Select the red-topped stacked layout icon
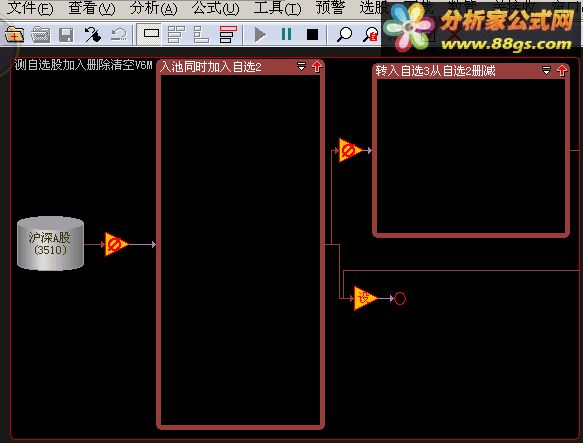This screenshot has width=583, height=443. pyautogui.click(x=228, y=34)
